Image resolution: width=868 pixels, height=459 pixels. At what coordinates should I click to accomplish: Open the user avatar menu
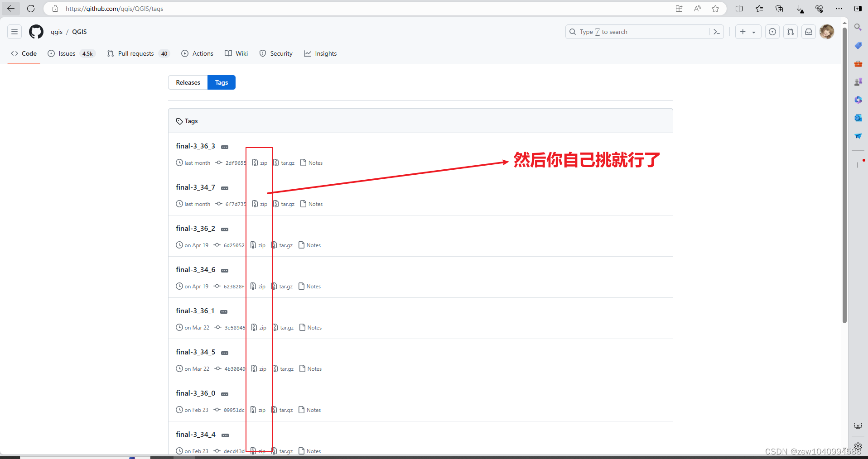(x=827, y=32)
